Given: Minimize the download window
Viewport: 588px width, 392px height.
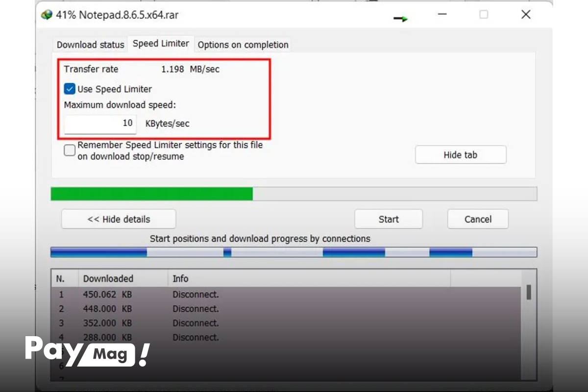Looking at the screenshot, I should pos(442,14).
